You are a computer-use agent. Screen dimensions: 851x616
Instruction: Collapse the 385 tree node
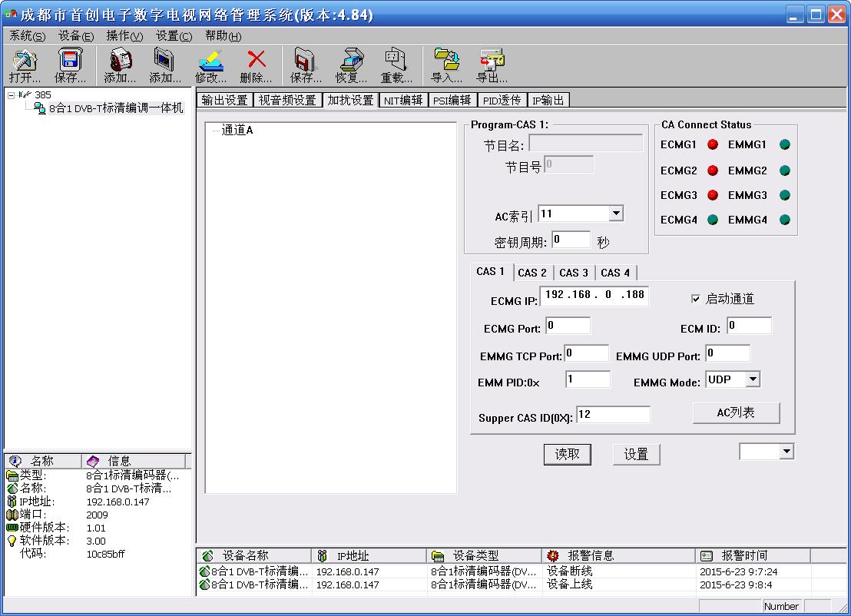11,95
